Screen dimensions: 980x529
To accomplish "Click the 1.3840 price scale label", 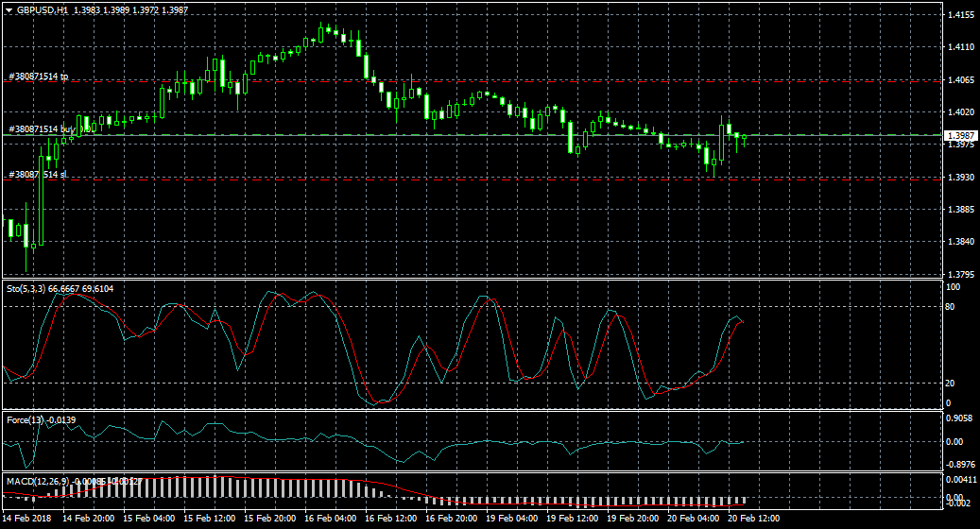I will 960,242.
